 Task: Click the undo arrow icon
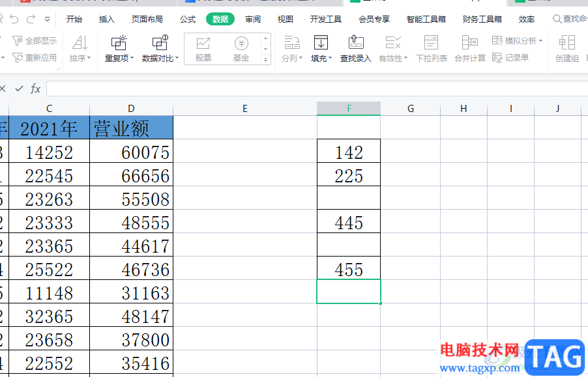tap(14, 19)
